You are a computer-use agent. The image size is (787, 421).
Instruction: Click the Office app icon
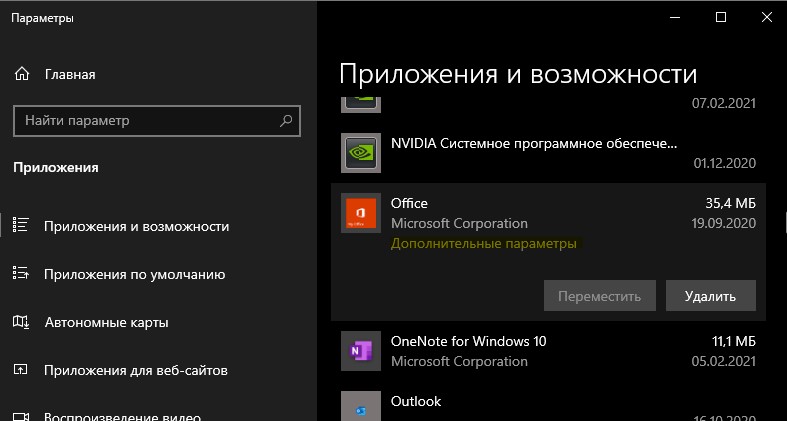(x=361, y=213)
